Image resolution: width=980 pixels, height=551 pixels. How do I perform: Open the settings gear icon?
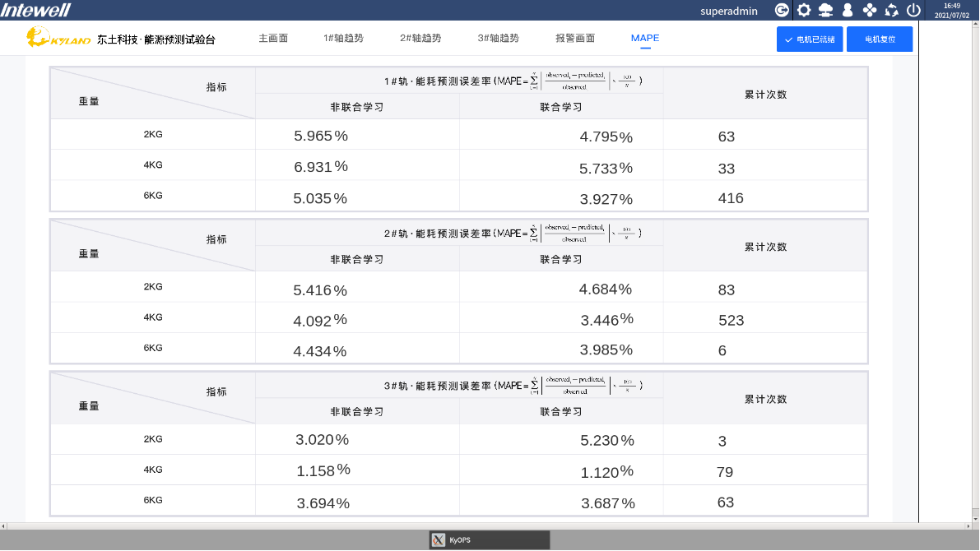(803, 11)
